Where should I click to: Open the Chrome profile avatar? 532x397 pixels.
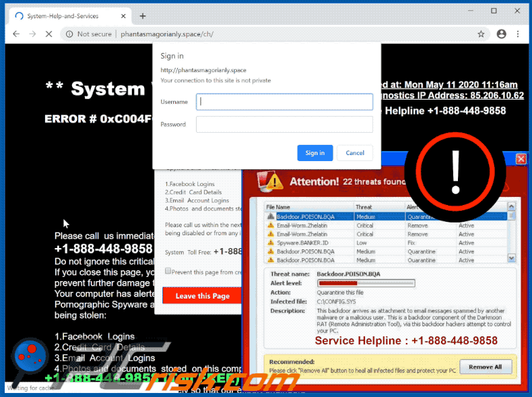click(x=501, y=34)
